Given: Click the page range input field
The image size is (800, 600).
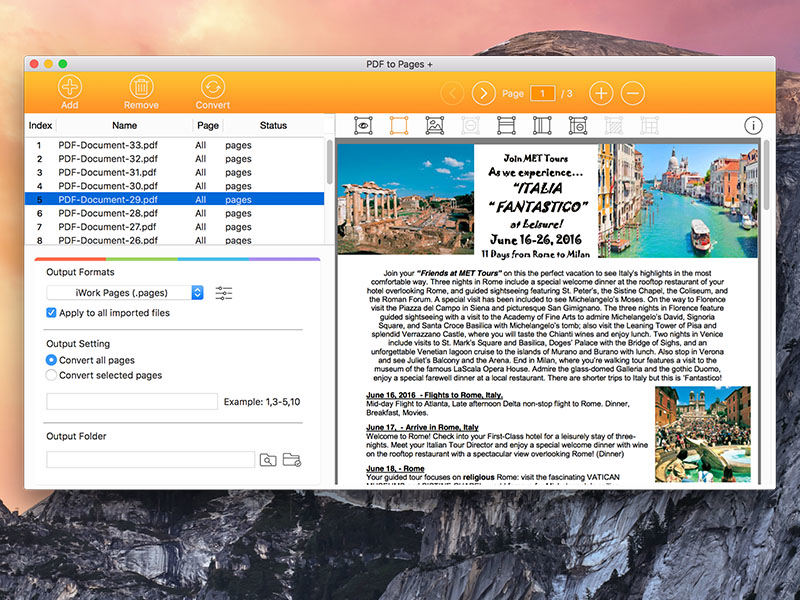Looking at the screenshot, I should point(132,402).
